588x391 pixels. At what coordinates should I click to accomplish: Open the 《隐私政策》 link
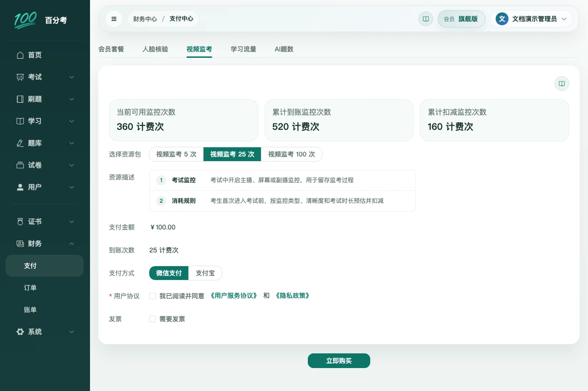pos(292,296)
